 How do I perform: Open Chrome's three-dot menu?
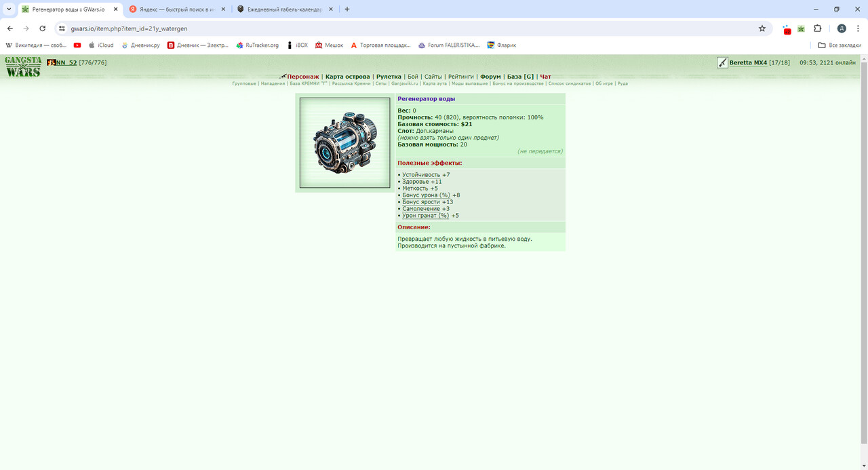(857, 28)
